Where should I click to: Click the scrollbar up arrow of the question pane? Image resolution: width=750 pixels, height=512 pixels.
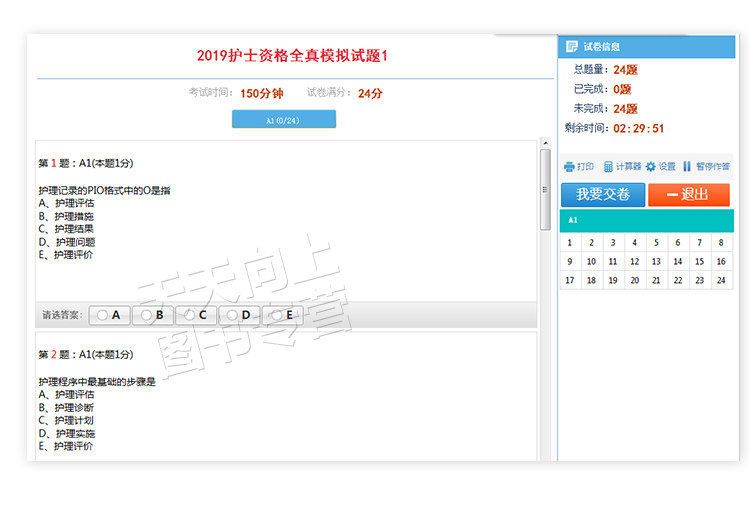(545, 143)
